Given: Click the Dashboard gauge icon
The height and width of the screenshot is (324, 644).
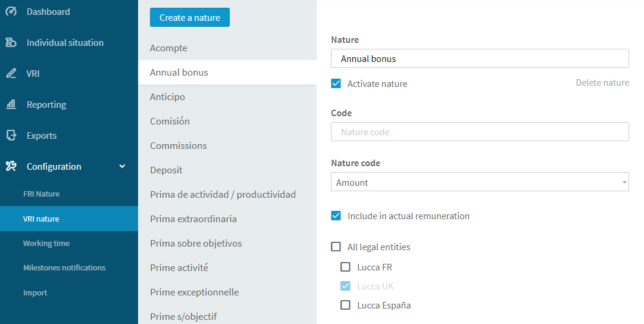Looking at the screenshot, I should 11,11.
